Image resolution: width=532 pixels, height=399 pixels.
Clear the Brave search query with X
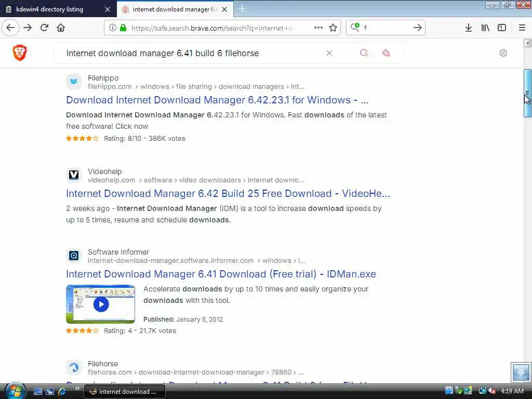pyautogui.click(x=329, y=53)
